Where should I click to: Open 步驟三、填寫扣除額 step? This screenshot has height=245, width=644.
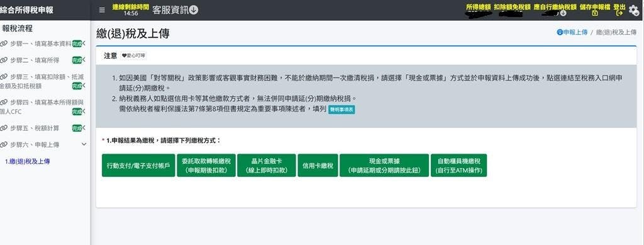(42, 81)
